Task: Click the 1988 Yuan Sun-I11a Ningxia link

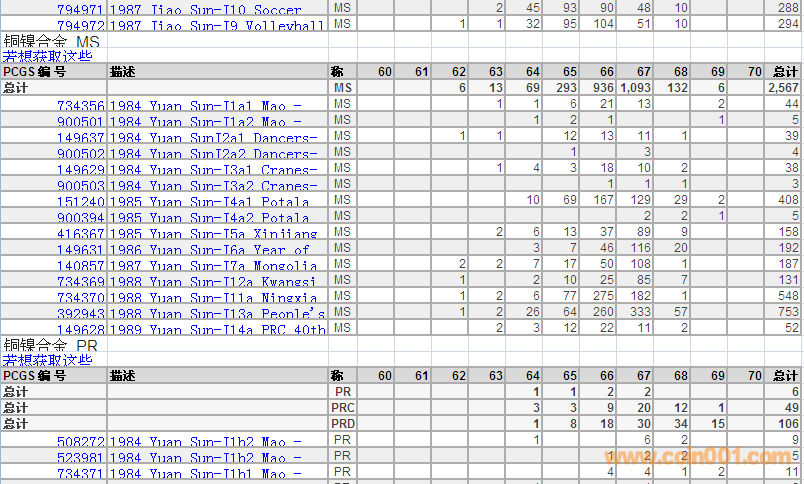Action: tap(212, 298)
